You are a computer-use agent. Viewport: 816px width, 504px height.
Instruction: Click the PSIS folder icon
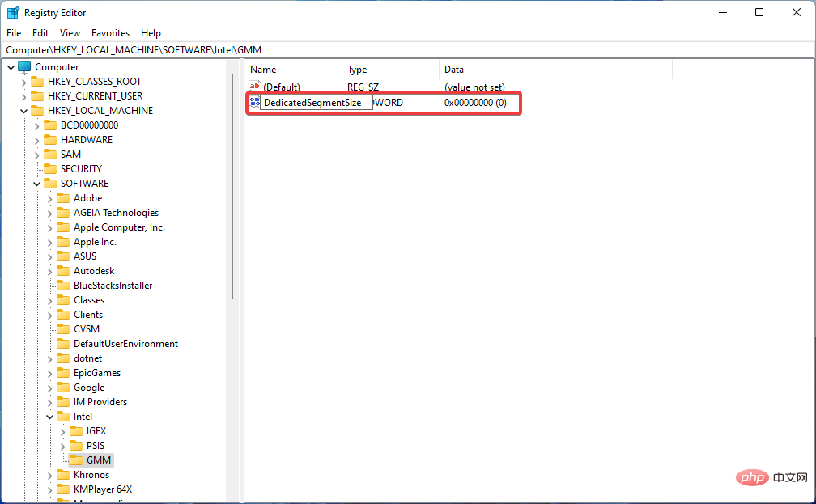point(76,446)
